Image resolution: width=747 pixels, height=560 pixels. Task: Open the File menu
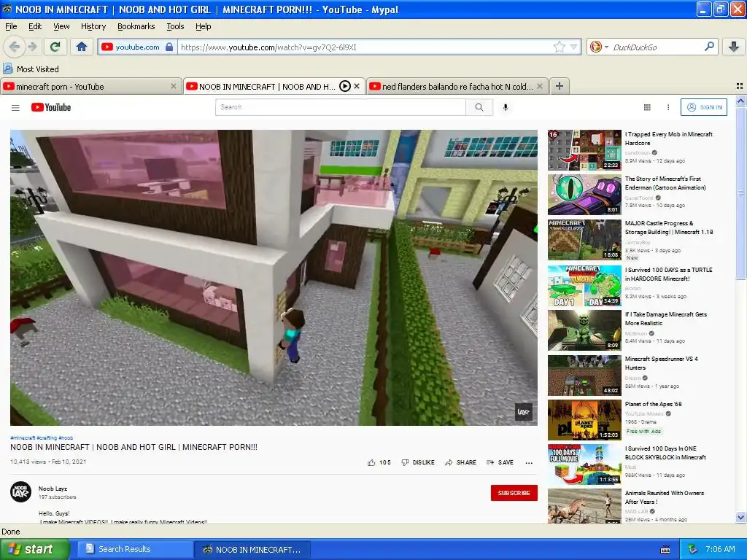pyautogui.click(x=11, y=26)
